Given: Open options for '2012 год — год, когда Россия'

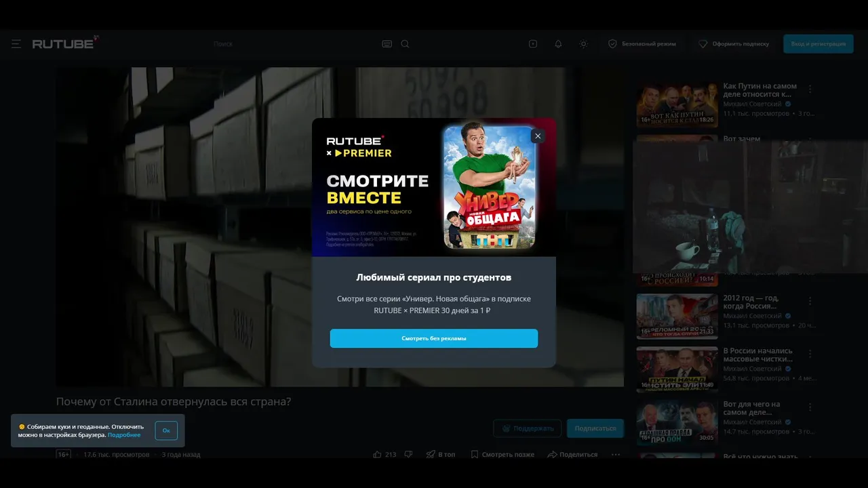Looking at the screenshot, I should click(810, 301).
